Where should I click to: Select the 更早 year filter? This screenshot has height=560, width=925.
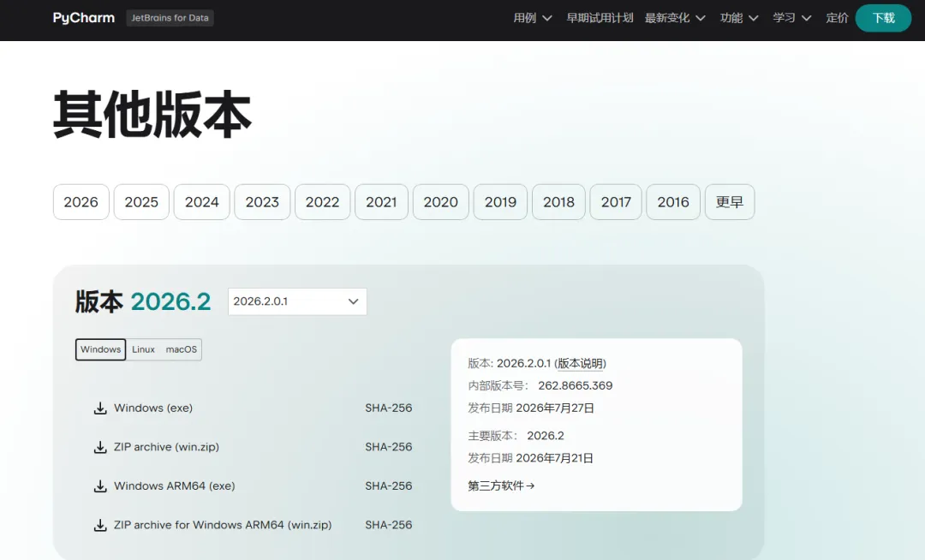(730, 202)
